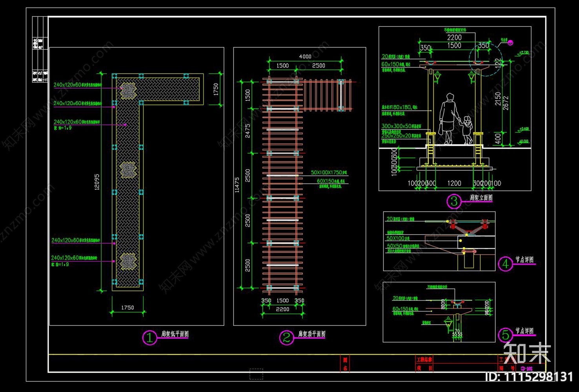Image resolution: width=579 pixels, height=392 pixels.
Task: Click the 1750 dimension below the base plan
Action: [127, 308]
